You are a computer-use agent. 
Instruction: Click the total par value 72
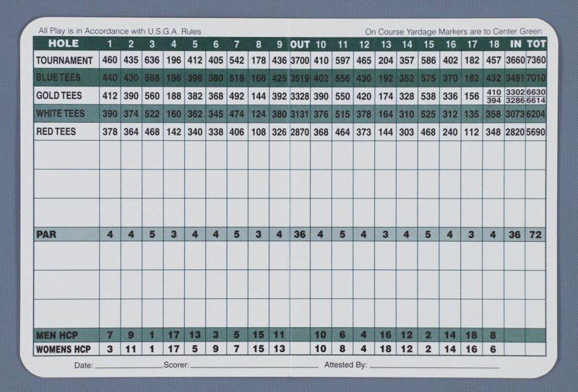[535, 235]
